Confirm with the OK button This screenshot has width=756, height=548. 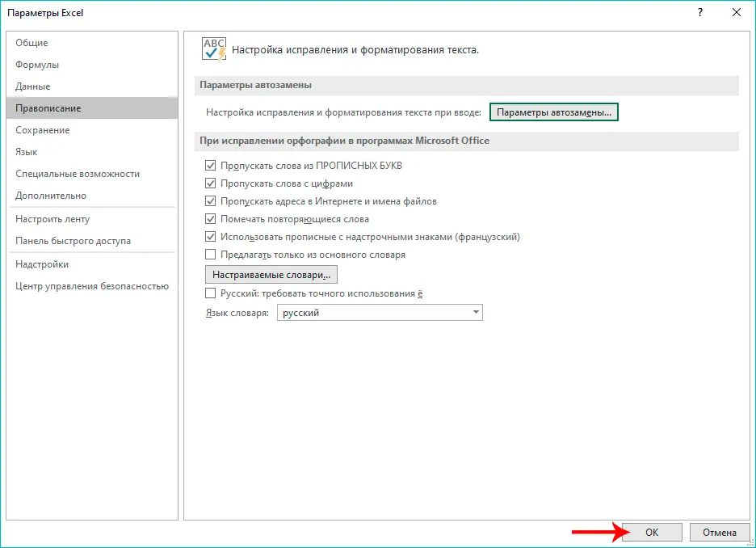tap(652, 532)
